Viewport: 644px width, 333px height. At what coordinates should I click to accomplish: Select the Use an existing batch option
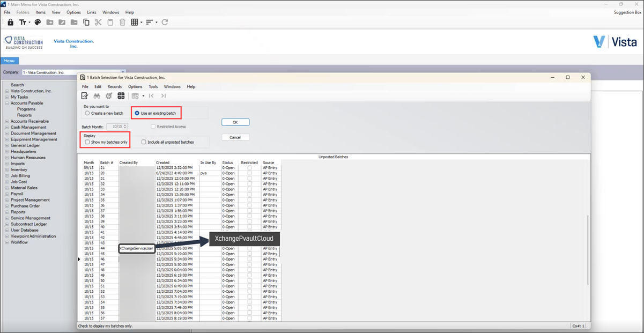[137, 113]
